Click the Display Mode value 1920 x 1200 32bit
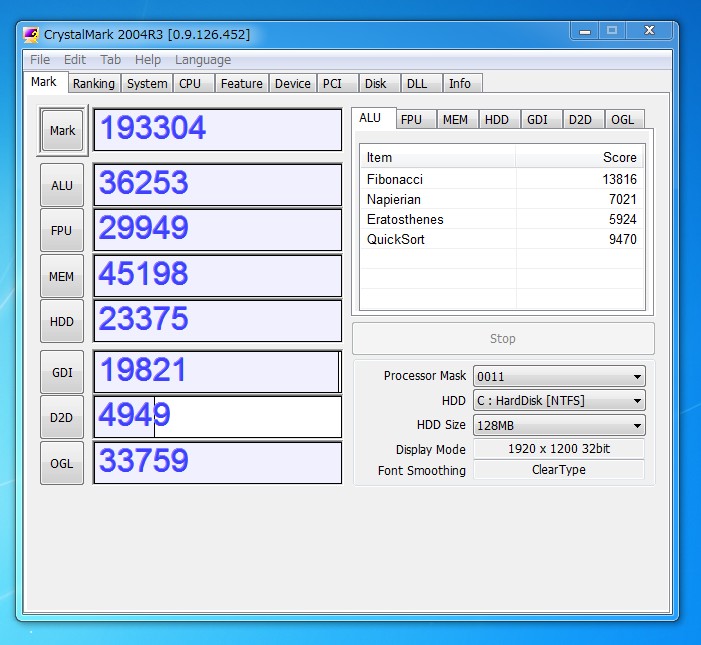The height and width of the screenshot is (645, 701). (x=559, y=449)
